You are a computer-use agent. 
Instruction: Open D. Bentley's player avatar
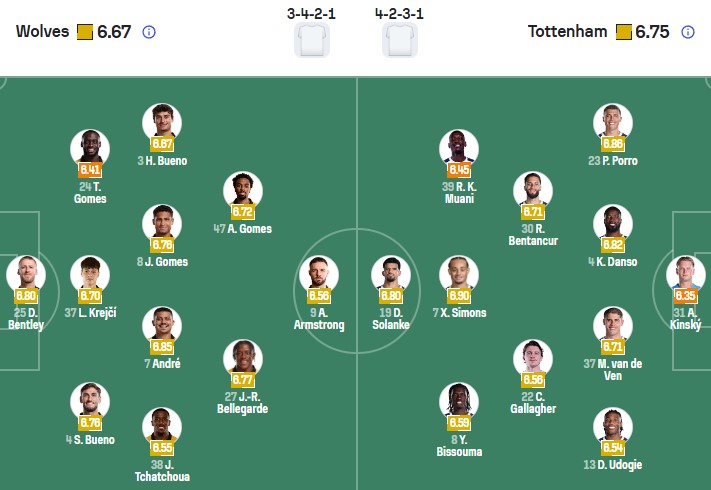click(x=26, y=274)
